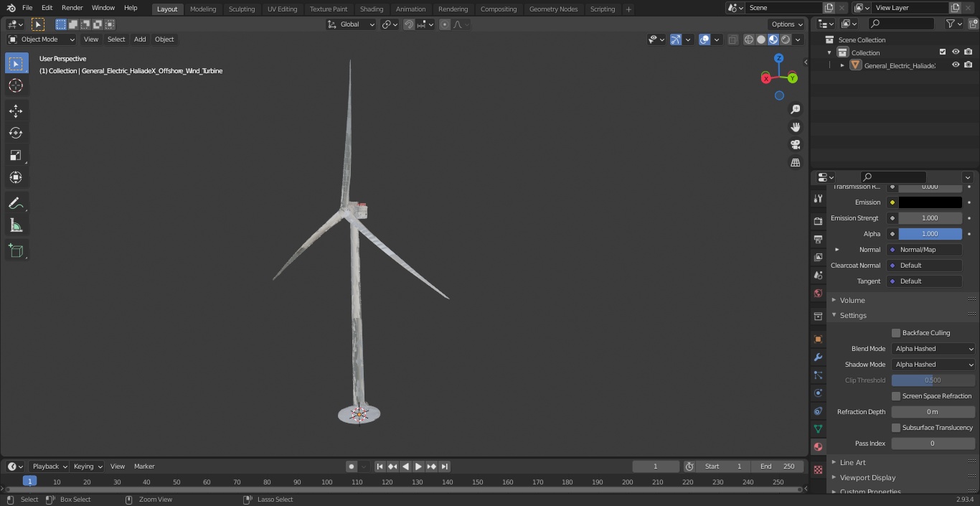Enable Backface Culling checkbox

(x=896, y=333)
